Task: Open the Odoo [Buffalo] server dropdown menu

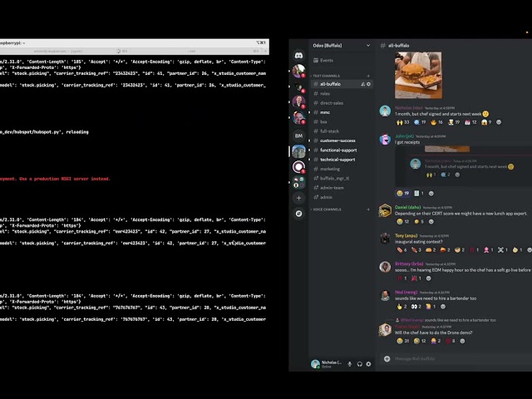Action: click(x=341, y=46)
